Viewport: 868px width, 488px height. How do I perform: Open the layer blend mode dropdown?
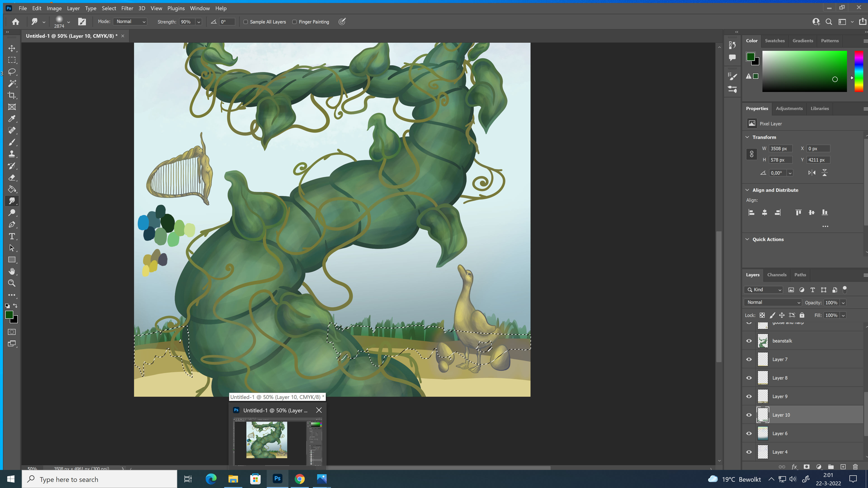(x=773, y=303)
